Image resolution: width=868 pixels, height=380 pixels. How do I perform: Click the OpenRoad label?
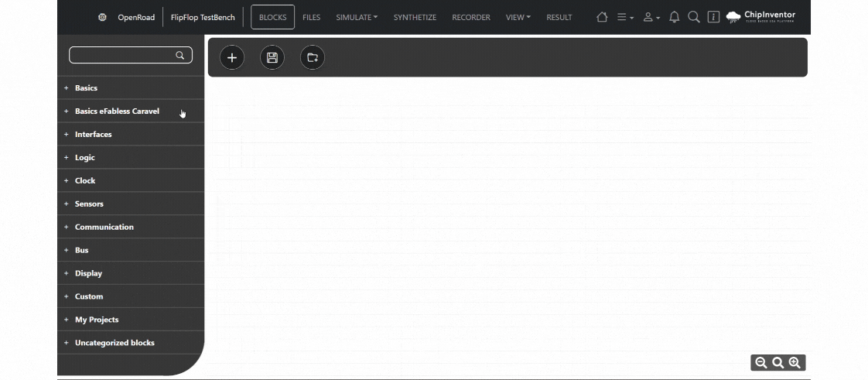(136, 17)
